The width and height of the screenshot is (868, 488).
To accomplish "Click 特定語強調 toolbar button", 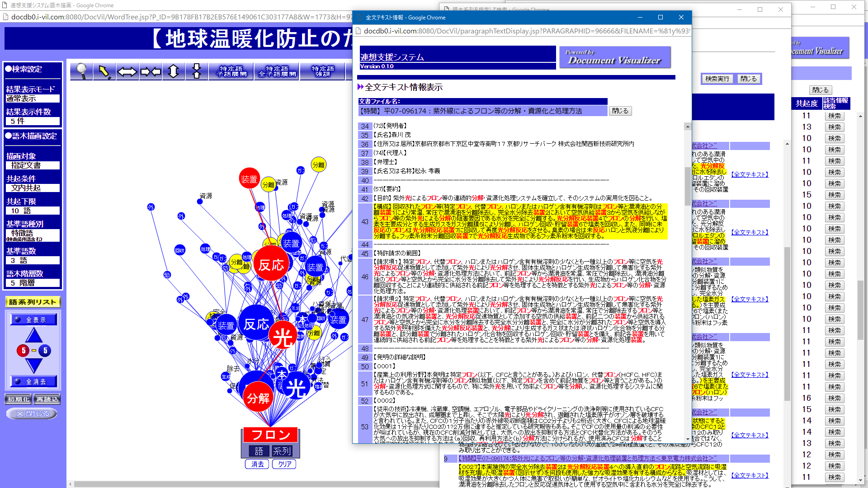I will tap(323, 71).
